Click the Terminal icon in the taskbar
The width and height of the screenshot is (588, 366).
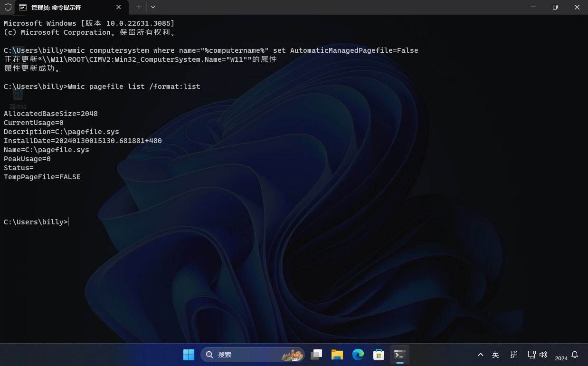pyautogui.click(x=399, y=355)
